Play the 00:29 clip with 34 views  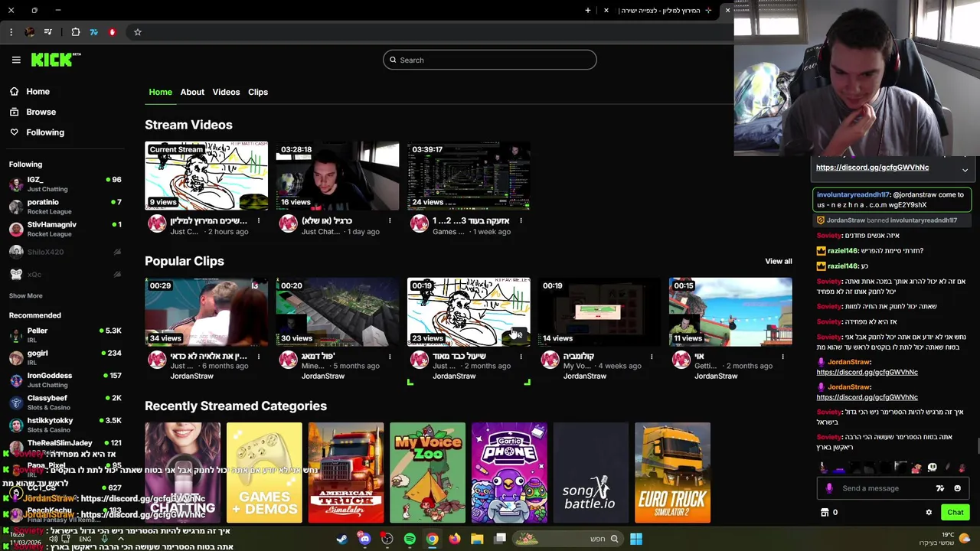click(x=207, y=311)
